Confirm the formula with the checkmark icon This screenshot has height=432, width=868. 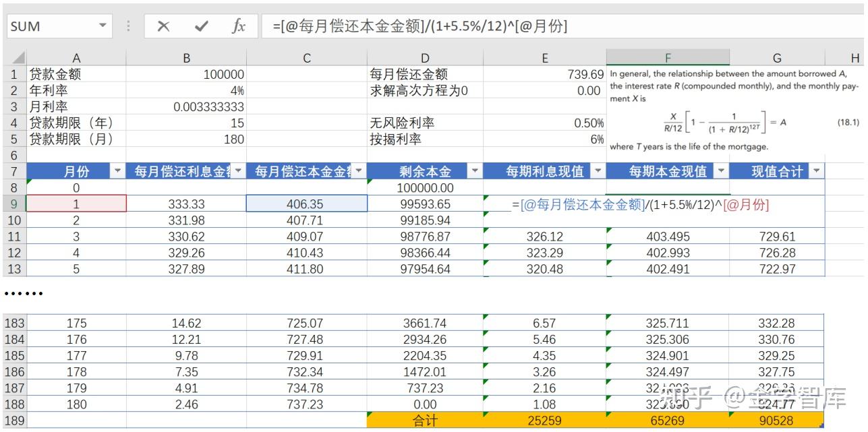[200, 26]
